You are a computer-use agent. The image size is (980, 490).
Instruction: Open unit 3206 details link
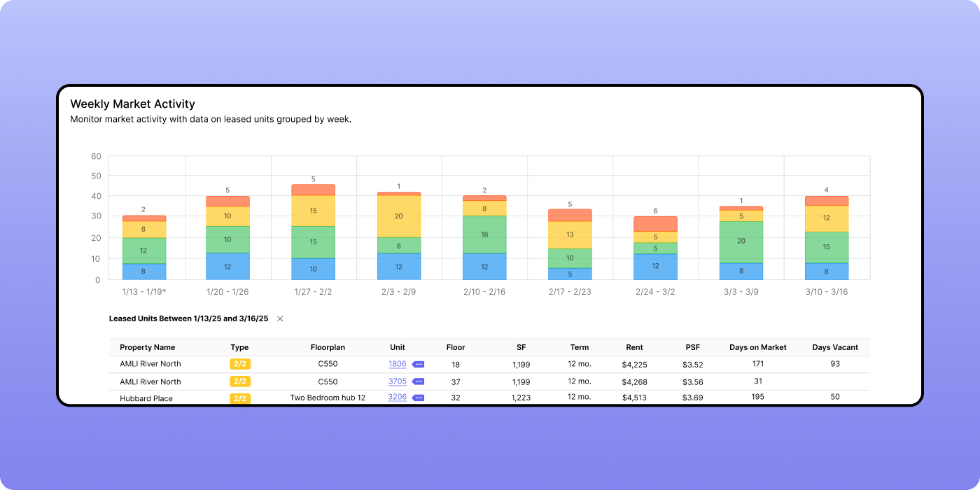click(x=397, y=397)
